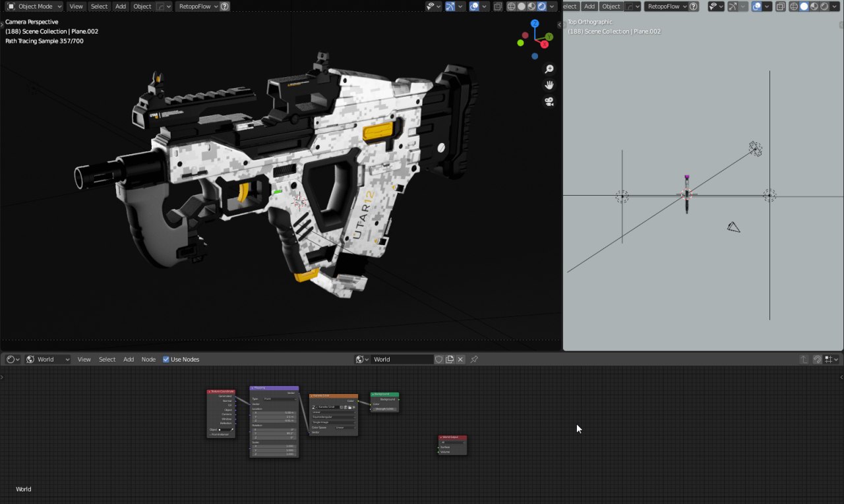Click the zoom view magnifier icon
Screen dimensions: 844x504
[549, 69]
